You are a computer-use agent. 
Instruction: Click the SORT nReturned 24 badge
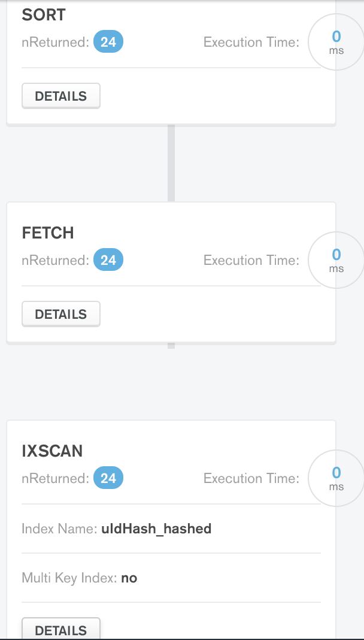tap(108, 43)
